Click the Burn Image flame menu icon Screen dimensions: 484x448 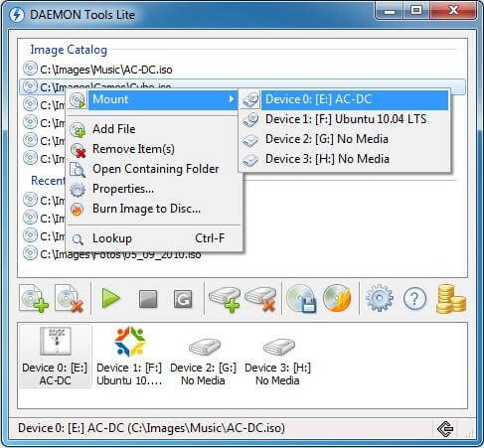78,210
